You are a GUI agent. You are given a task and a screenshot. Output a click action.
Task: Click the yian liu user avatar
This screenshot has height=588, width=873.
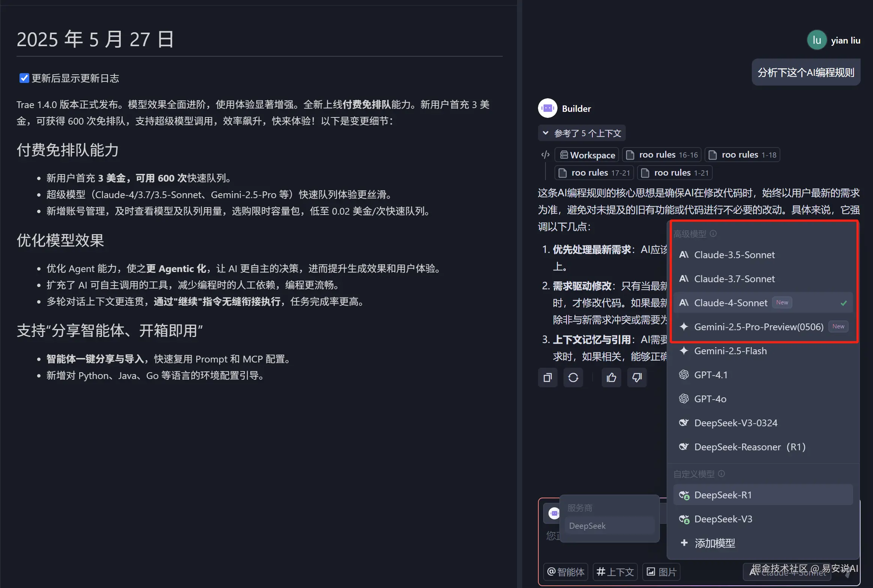pyautogui.click(x=817, y=40)
